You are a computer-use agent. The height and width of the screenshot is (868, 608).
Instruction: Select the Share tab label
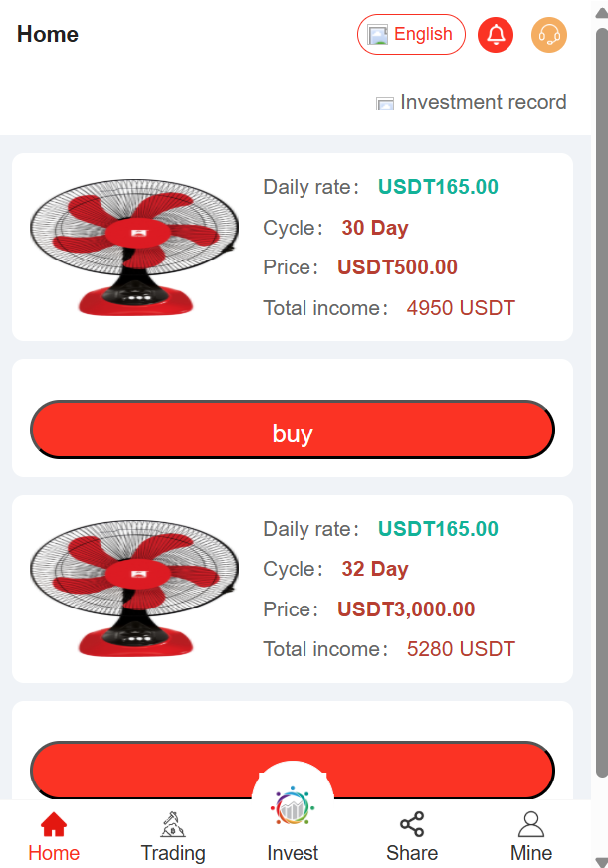tap(412, 853)
